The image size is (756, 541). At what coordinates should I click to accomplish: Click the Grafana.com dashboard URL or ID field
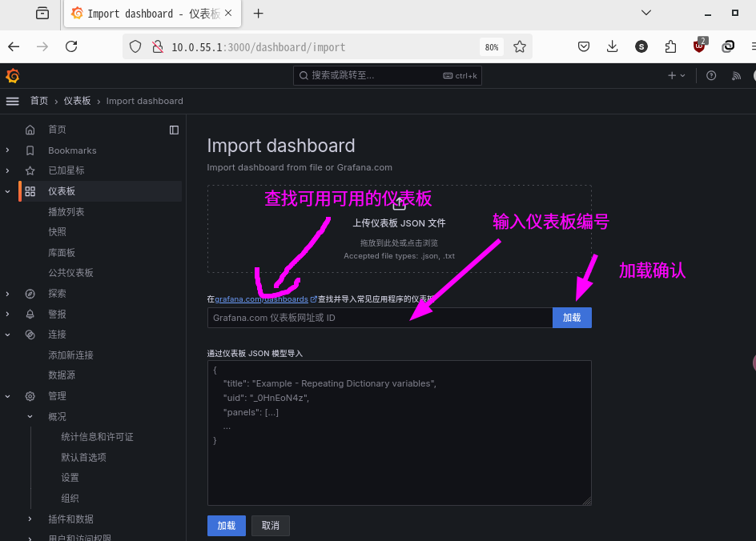(380, 318)
